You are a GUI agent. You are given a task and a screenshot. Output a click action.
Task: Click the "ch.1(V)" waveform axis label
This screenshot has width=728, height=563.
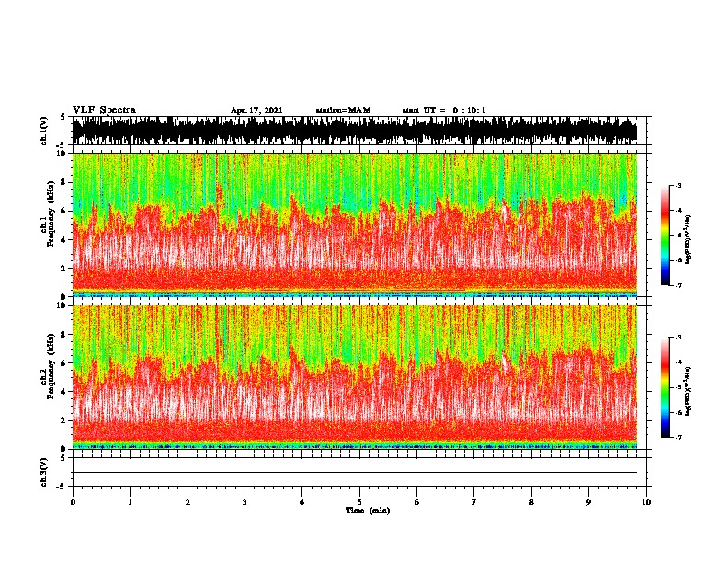[x=44, y=131]
